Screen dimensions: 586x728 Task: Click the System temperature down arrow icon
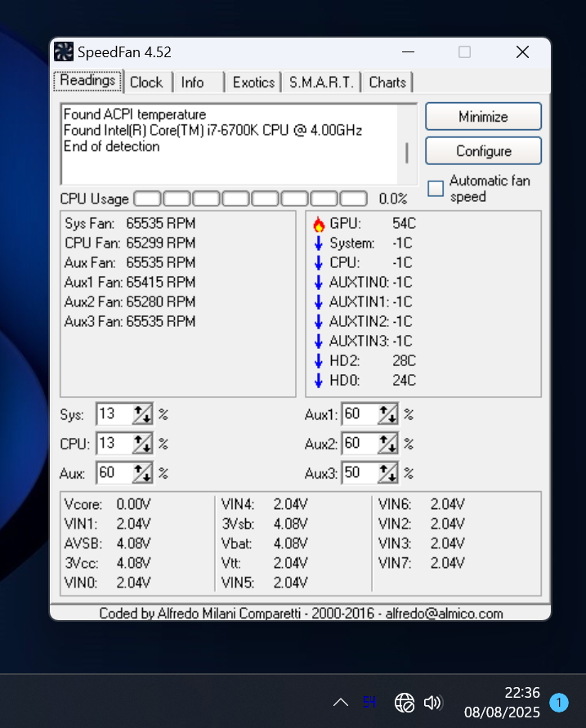319,243
